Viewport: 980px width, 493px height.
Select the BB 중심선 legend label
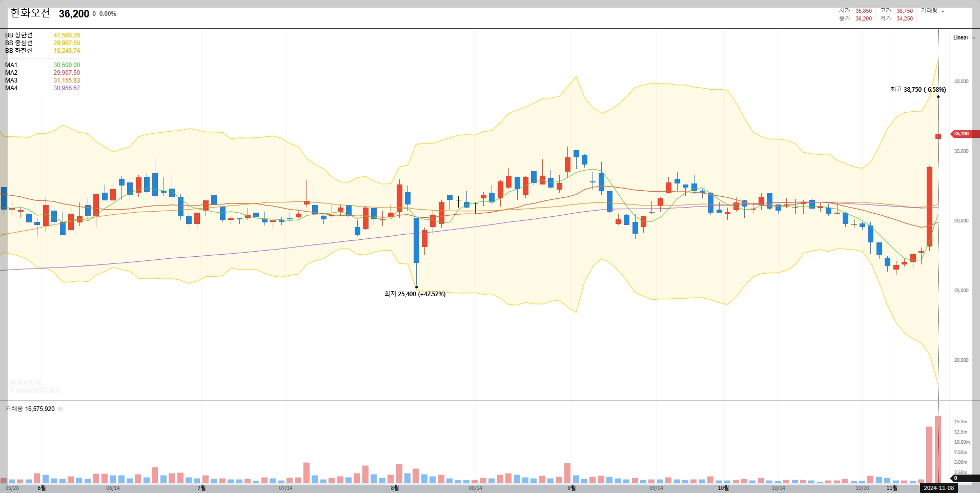coord(19,43)
